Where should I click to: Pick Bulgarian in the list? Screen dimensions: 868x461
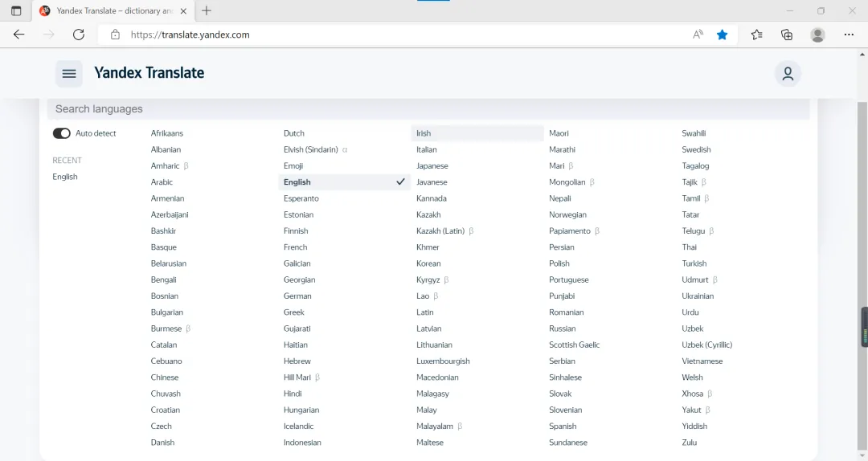click(166, 312)
